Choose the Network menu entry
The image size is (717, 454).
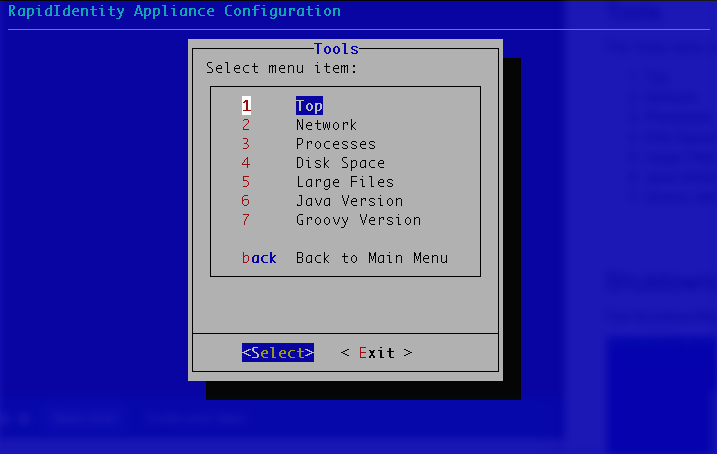[x=326, y=125]
